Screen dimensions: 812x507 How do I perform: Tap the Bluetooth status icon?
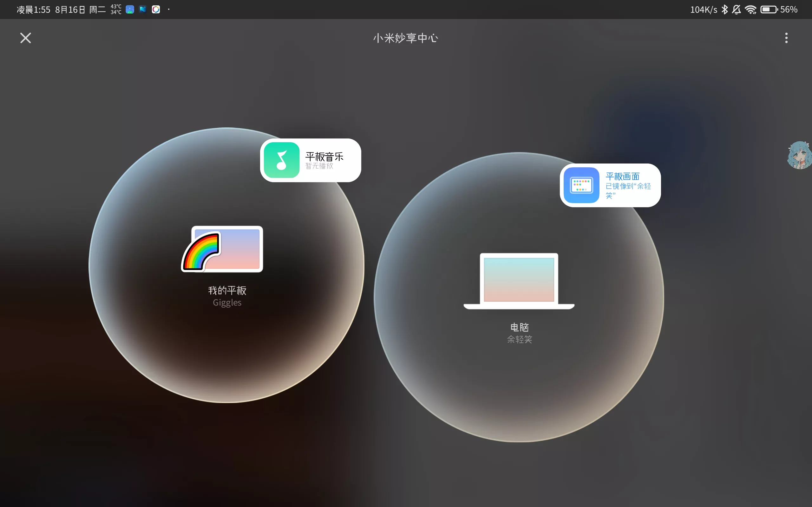724,10
